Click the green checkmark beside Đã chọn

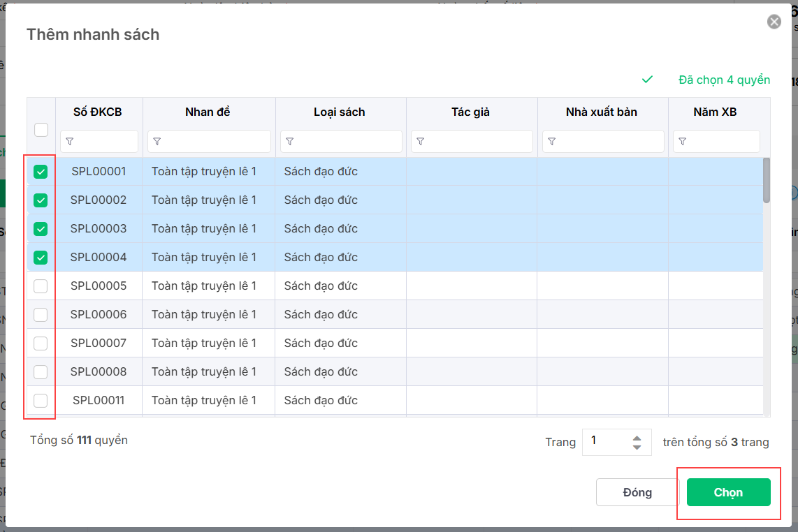pos(647,80)
